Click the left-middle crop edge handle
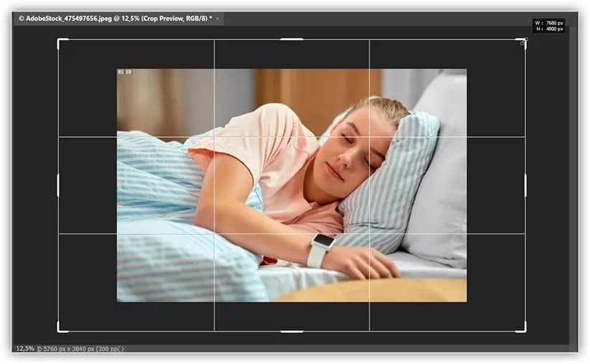The width and height of the screenshot is (590, 364). click(x=58, y=185)
